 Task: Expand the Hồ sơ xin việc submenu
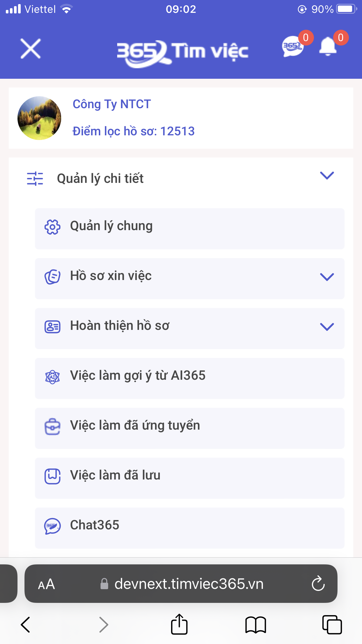coord(327,277)
